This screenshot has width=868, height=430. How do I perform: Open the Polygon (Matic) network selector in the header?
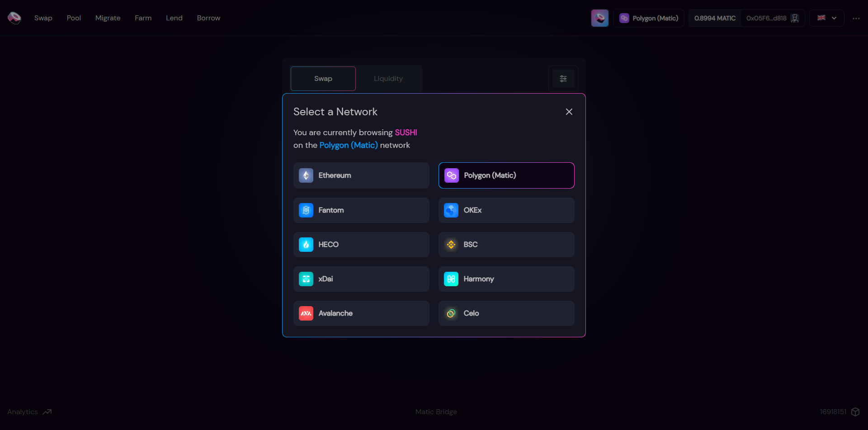[x=648, y=18]
